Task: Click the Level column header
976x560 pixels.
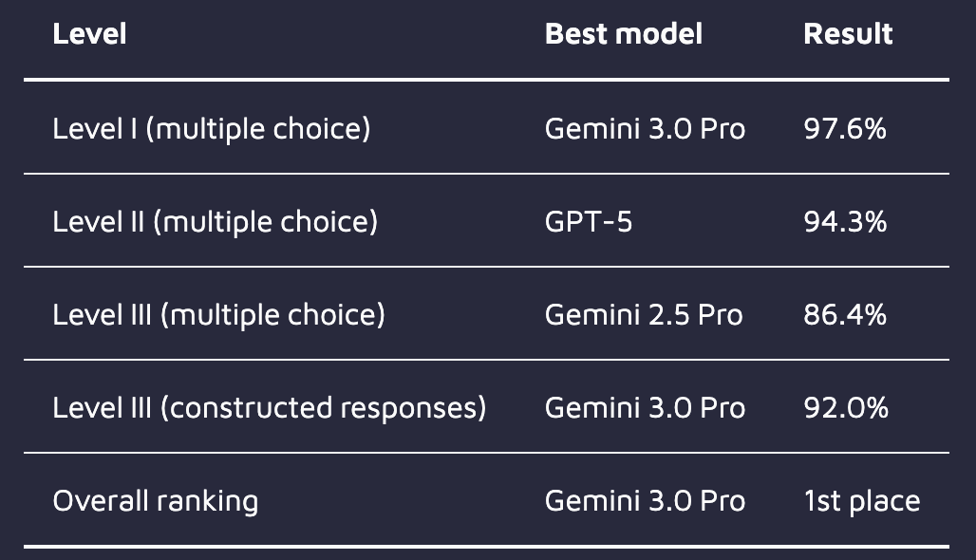Action: pos(89,34)
